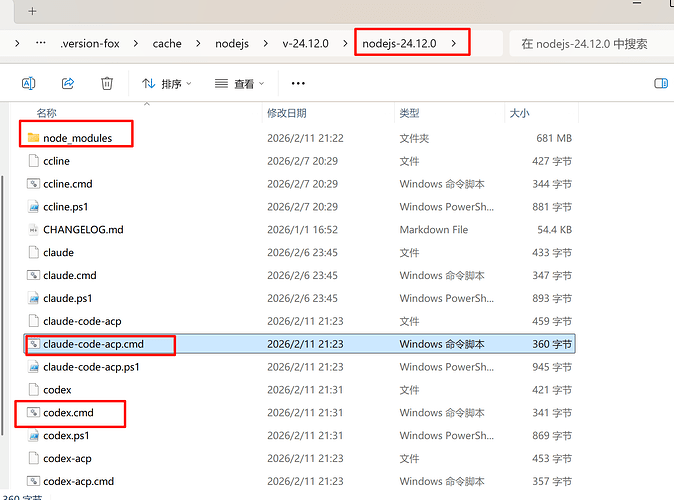Image resolution: width=674 pixels, height=500 pixels.
Task: Sort by 大小 column header
Action: (x=519, y=113)
